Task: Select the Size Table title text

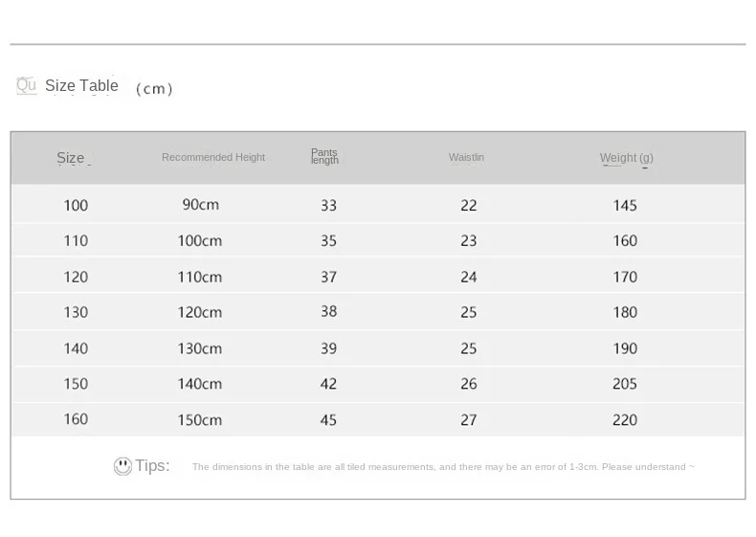Action: [x=81, y=85]
